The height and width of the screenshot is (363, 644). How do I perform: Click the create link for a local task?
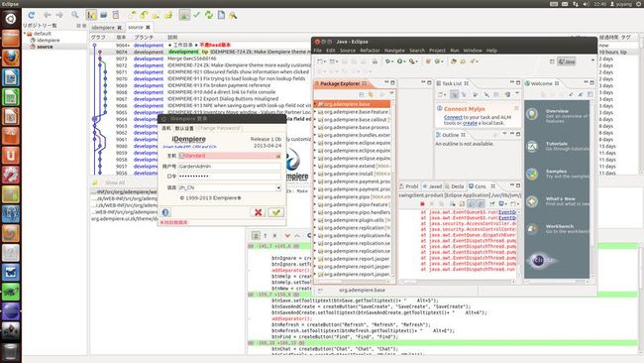pyautogui.click(x=470, y=123)
